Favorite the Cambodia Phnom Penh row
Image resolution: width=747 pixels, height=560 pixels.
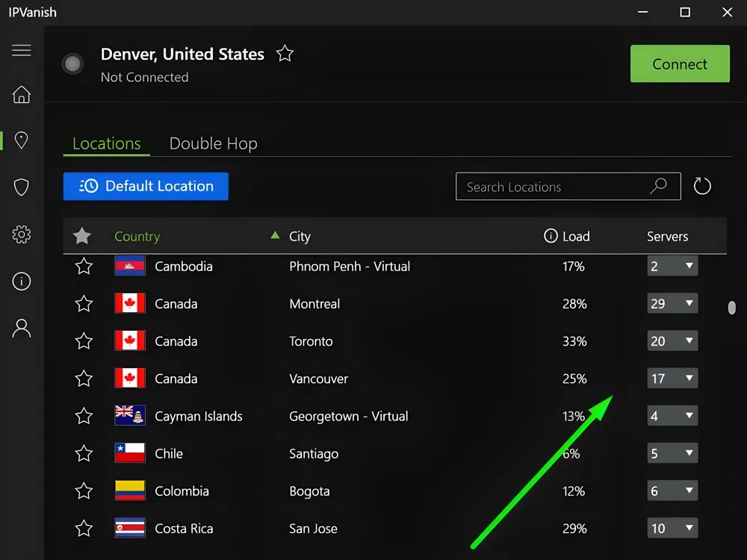coord(84,266)
